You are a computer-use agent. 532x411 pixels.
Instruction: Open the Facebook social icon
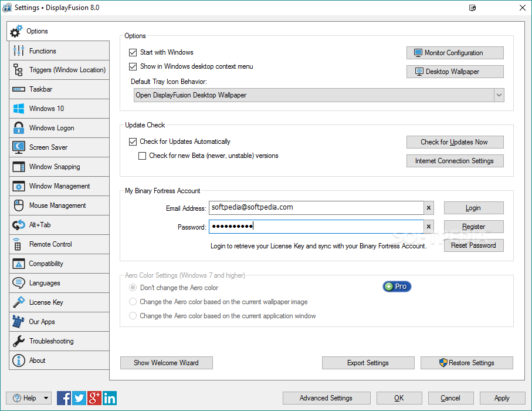(64, 398)
